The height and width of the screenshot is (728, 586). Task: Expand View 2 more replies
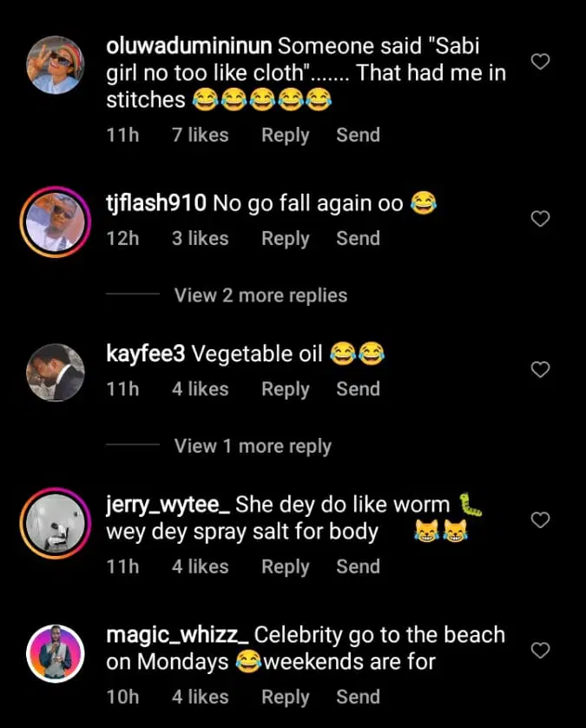260,295
